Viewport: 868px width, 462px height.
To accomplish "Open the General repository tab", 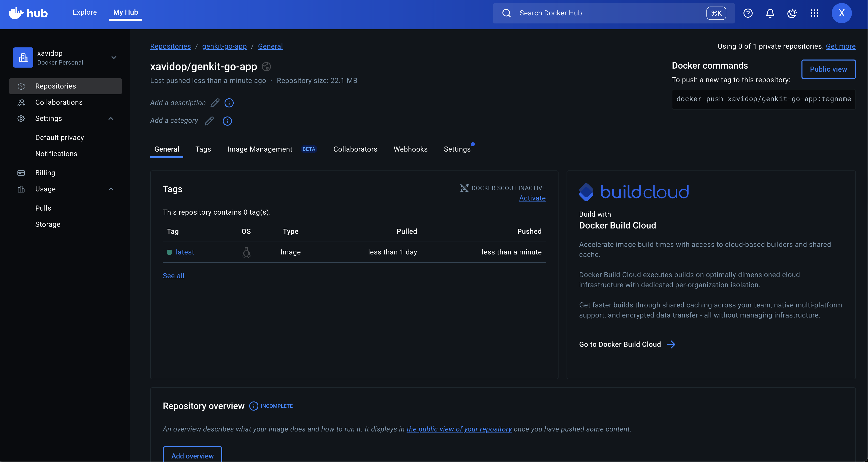I will (x=167, y=149).
